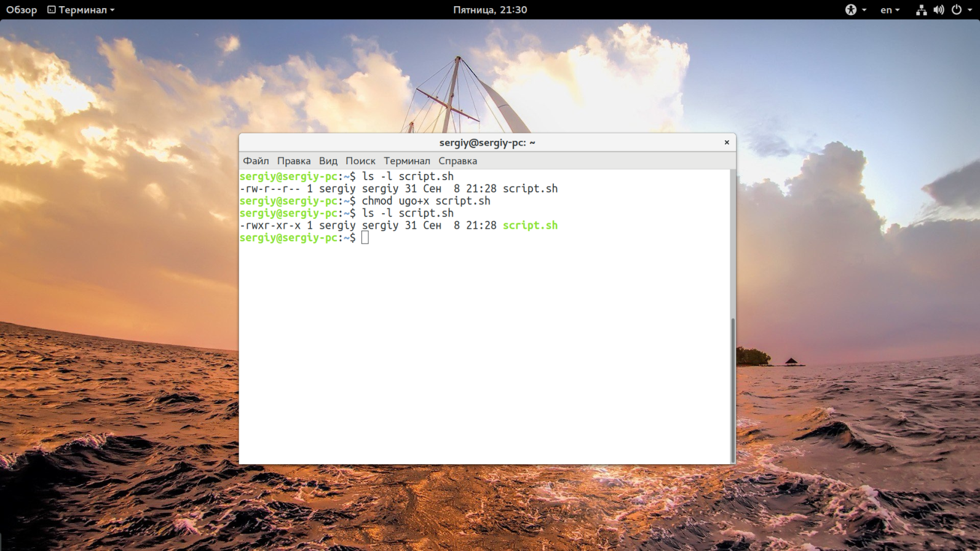Open the Терминал menu in the window menubar

coord(406,161)
